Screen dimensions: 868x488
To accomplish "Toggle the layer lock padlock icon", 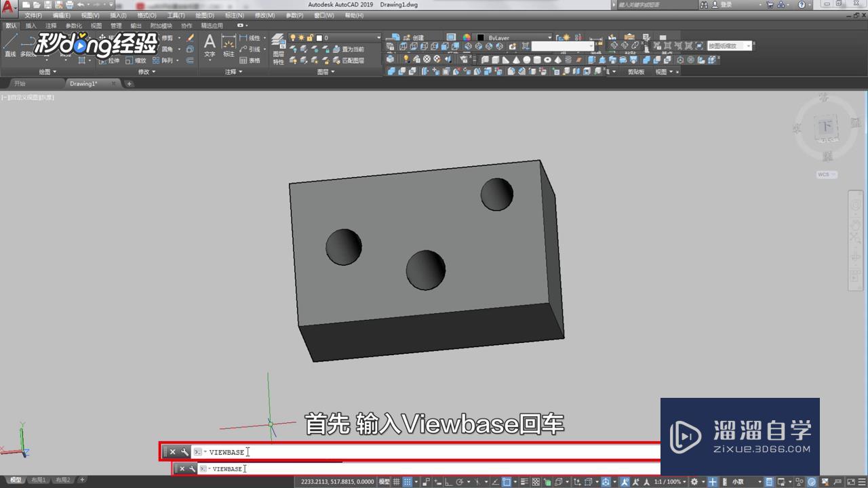I will point(310,38).
